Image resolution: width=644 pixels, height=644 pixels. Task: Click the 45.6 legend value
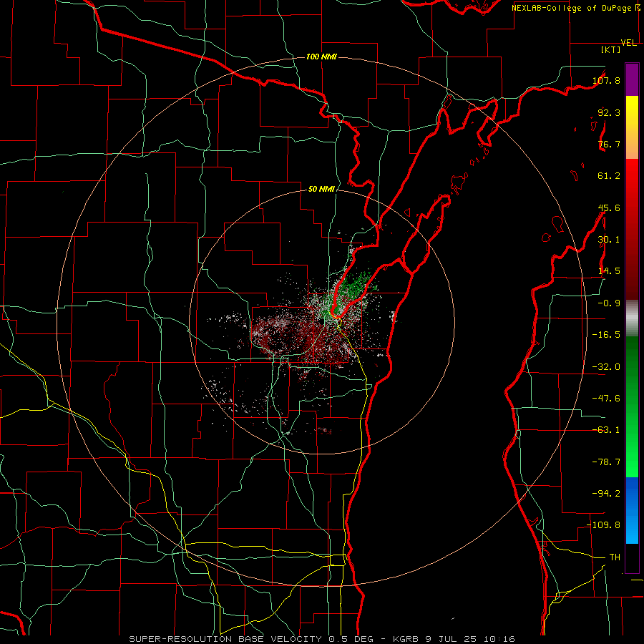pos(609,208)
